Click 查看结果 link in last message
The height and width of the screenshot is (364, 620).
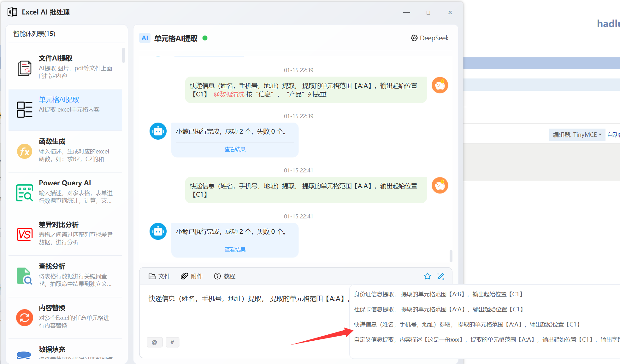click(235, 250)
